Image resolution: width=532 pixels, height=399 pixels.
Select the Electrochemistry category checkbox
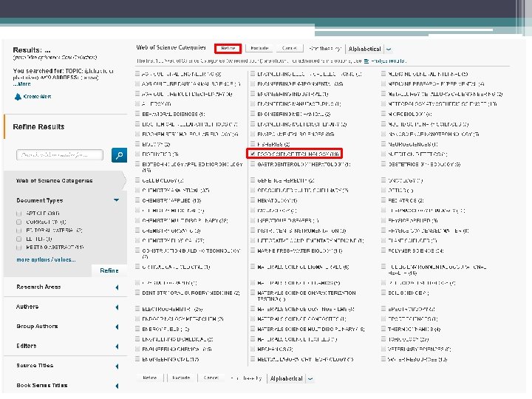tap(137, 309)
